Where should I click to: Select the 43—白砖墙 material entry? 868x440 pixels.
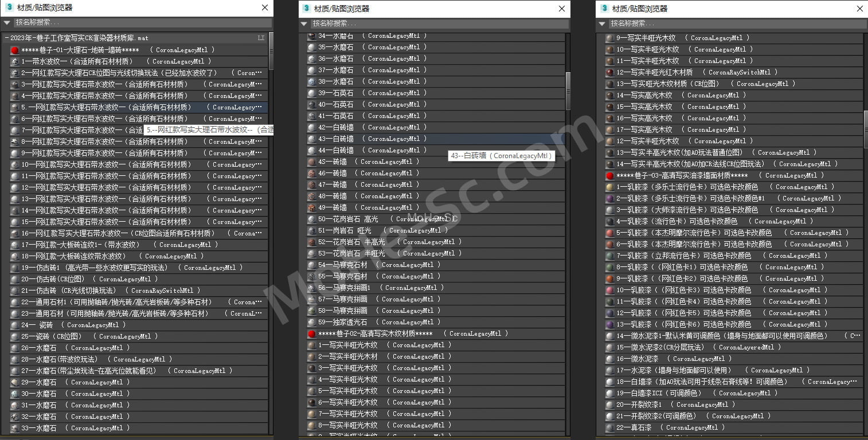coord(401,139)
